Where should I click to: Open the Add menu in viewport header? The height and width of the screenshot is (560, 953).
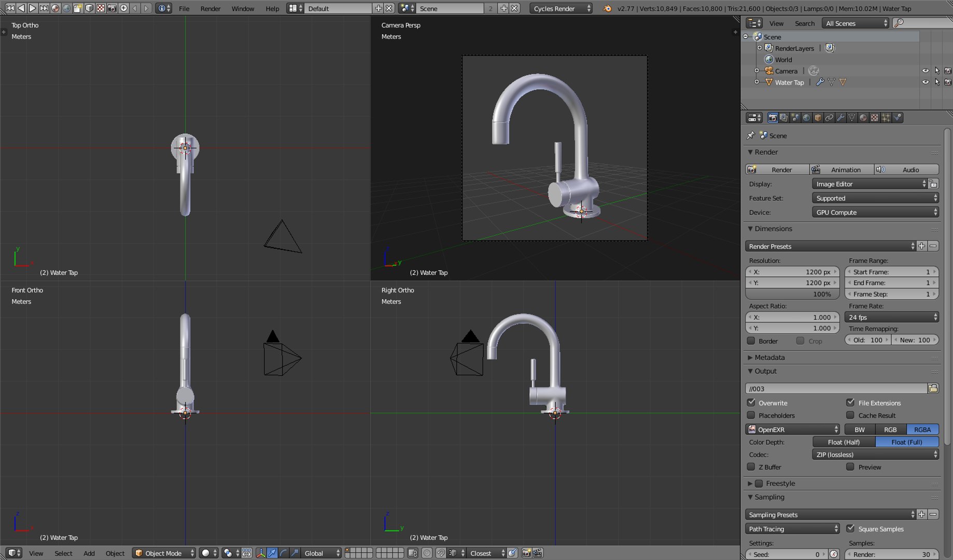click(x=89, y=553)
